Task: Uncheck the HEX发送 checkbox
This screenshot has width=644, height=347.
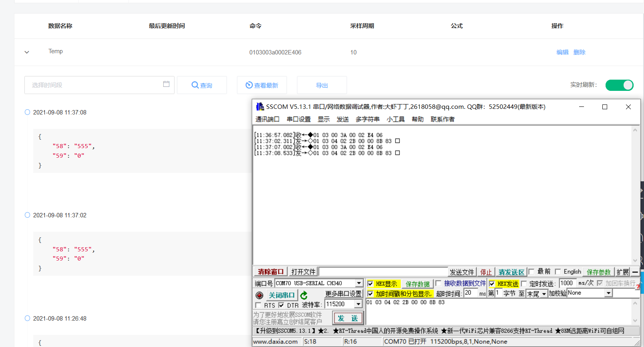Action: click(x=492, y=284)
